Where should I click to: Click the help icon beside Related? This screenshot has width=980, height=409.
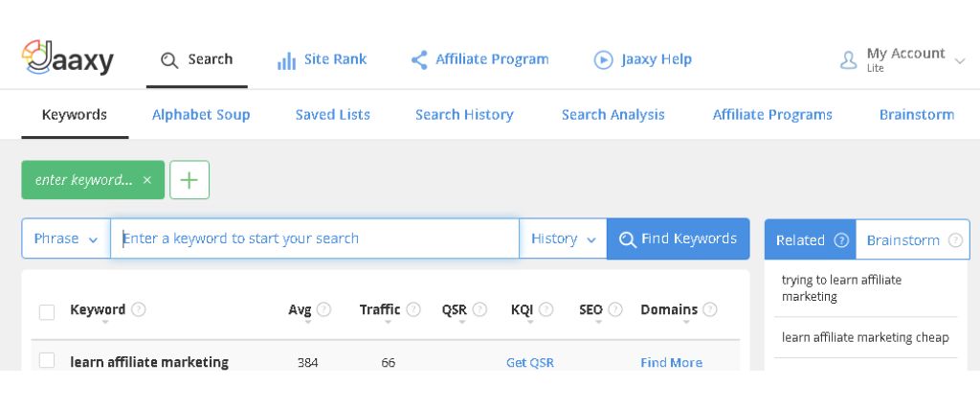[x=841, y=240]
